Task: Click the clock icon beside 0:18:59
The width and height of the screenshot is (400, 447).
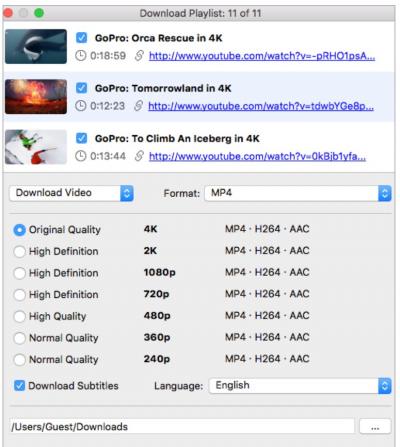Action: point(81,56)
